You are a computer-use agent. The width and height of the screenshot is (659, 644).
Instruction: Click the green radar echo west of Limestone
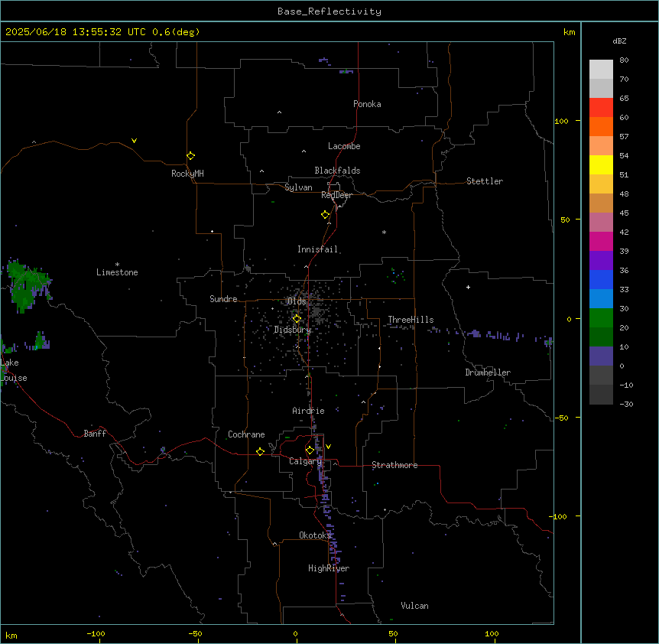pyautogui.click(x=27, y=285)
